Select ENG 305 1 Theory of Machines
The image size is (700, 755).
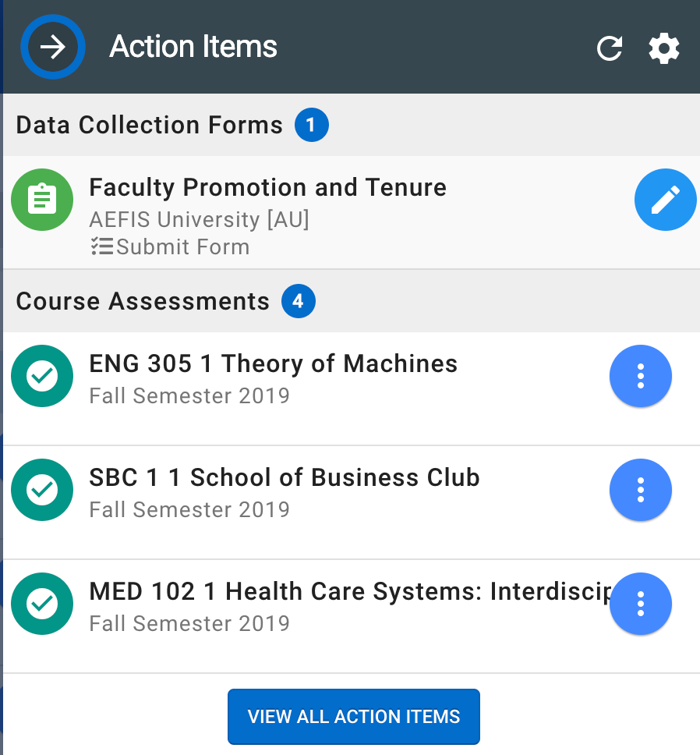pyautogui.click(x=273, y=364)
